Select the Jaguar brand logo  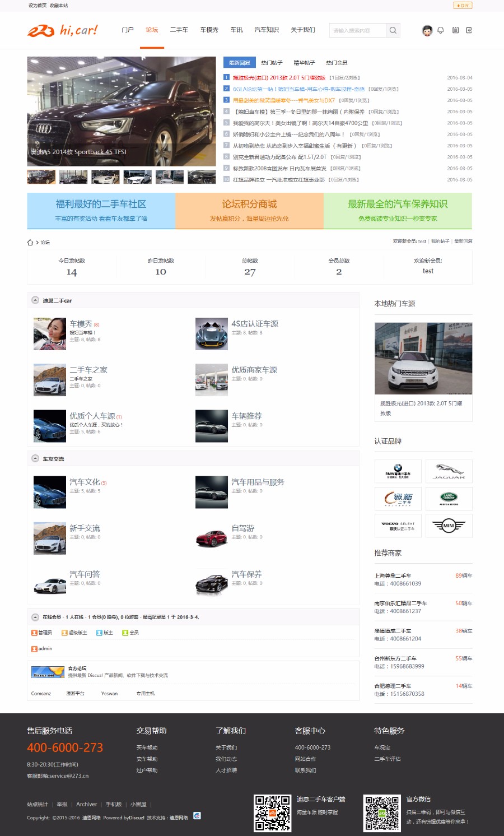point(449,471)
